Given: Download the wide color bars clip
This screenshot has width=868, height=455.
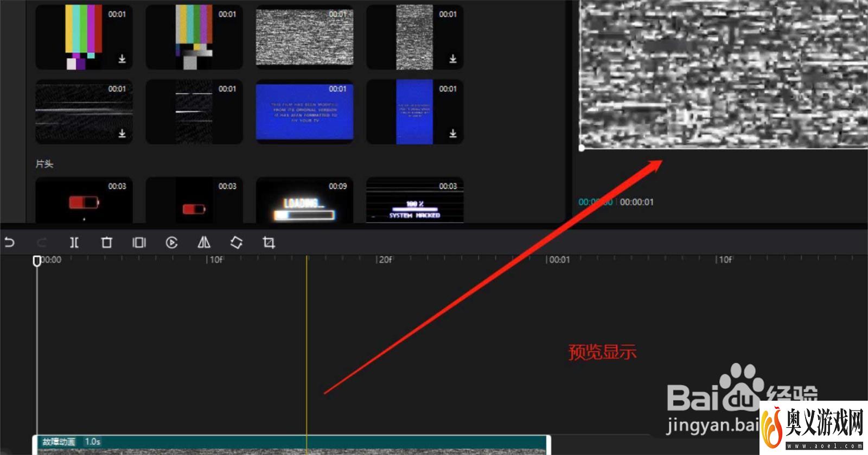Looking at the screenshot, I should (x=122, y=59).
